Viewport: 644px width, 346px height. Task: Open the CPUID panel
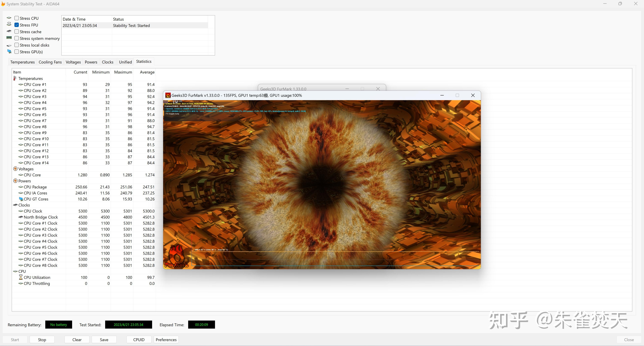pos(139,339)
